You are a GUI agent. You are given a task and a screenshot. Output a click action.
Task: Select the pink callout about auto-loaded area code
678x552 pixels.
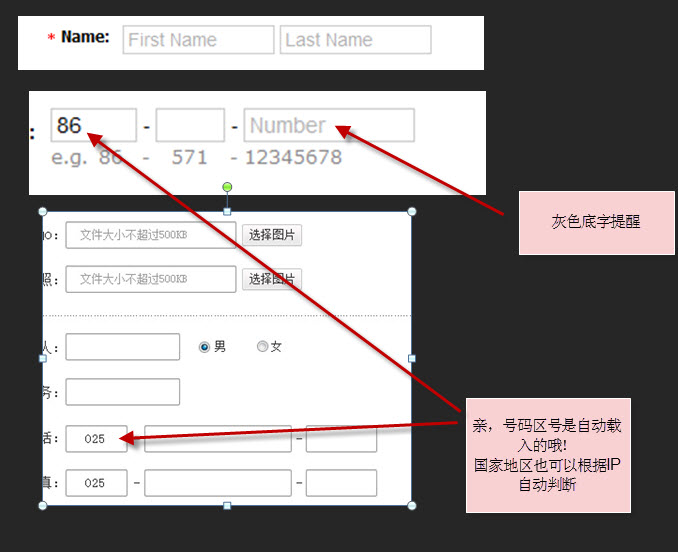[547, 455]
